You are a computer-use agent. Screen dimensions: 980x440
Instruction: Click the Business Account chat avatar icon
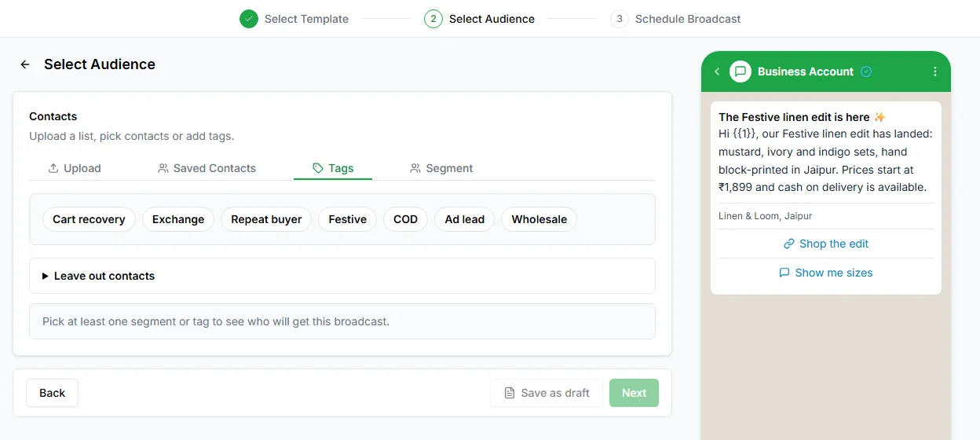[740, 71]
